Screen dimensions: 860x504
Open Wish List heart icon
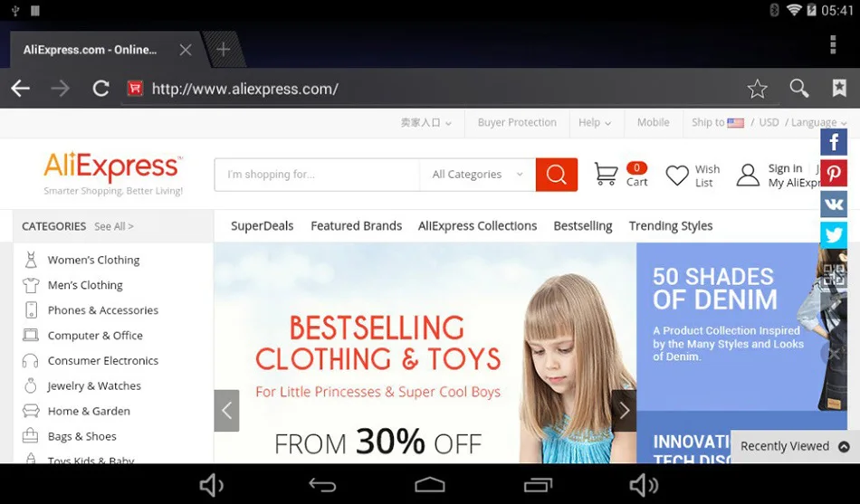(677, 176)
